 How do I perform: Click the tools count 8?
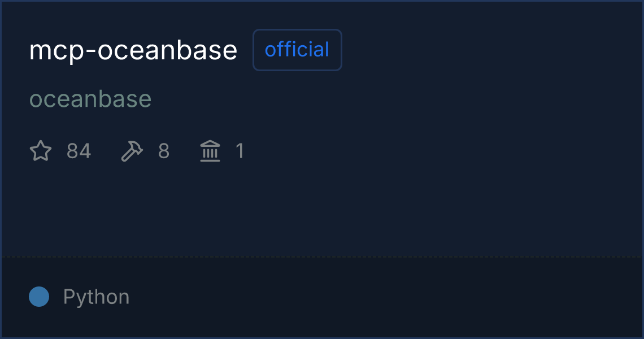tap(164, 151)
